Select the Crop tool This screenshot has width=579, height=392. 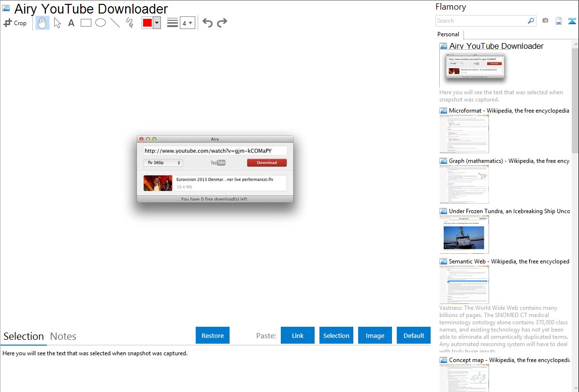tap(15, 23)
